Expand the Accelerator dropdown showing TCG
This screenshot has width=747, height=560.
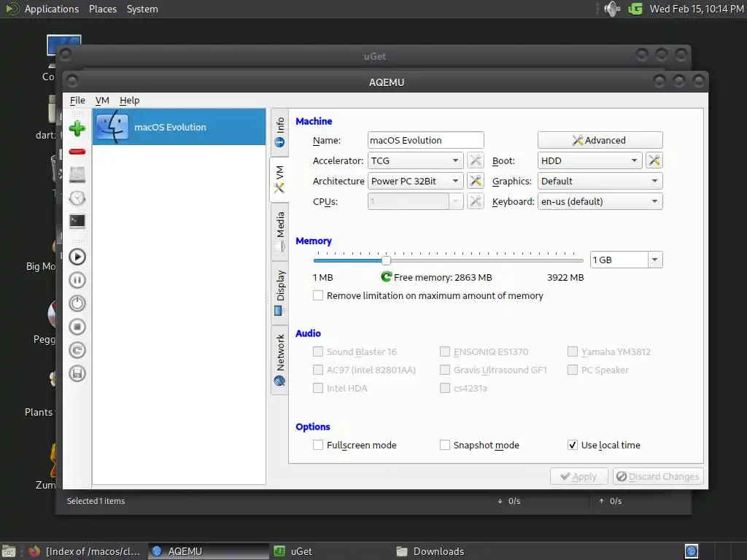pyautogui.click(x=415, y=160)
